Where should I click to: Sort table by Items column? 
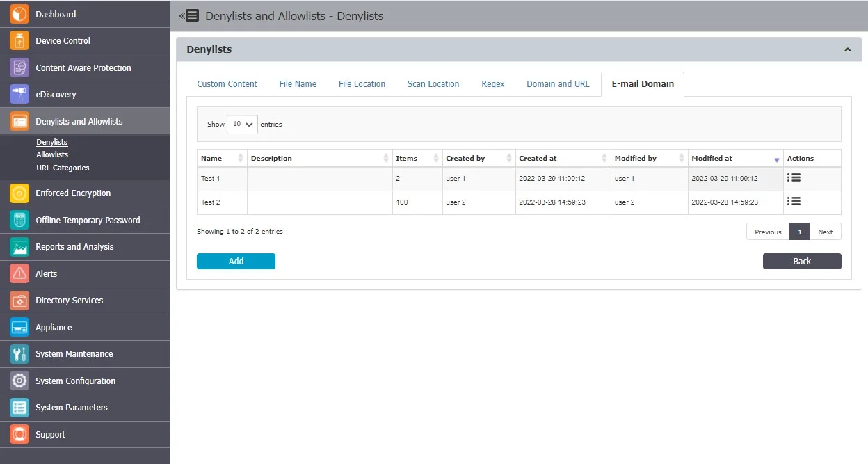(417, 158)
